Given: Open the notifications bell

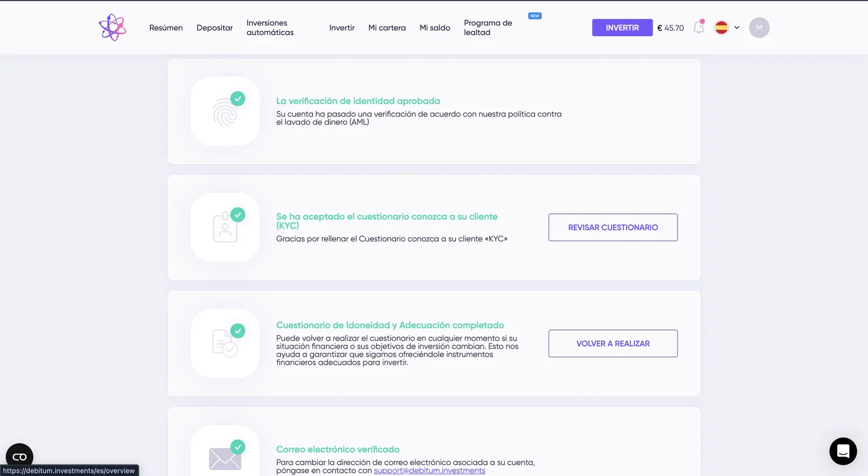Looking at the screenshot, I should pyautogui.click(x=699, y=27).
